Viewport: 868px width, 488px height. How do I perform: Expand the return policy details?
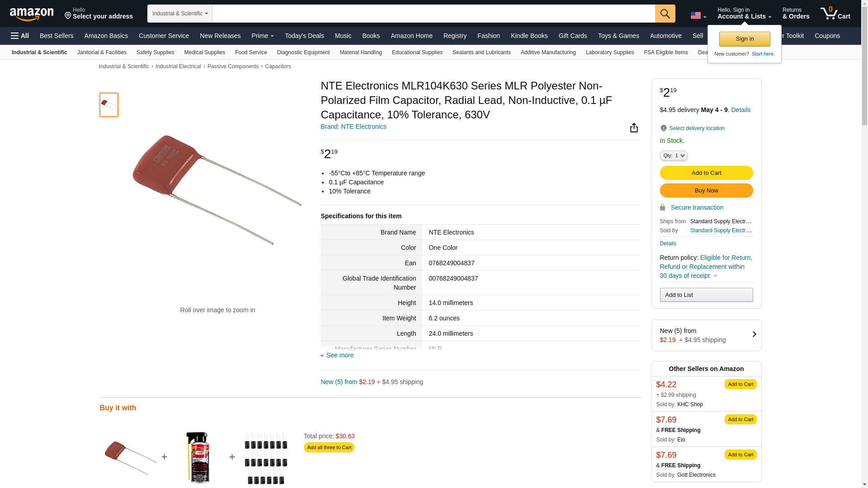pyautogui.click(x=715, y=276)
